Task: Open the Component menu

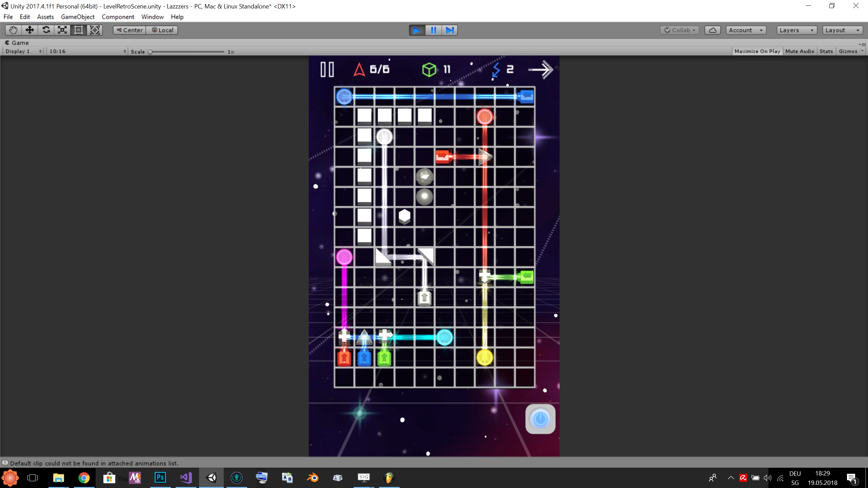Action: coord(118,17)
